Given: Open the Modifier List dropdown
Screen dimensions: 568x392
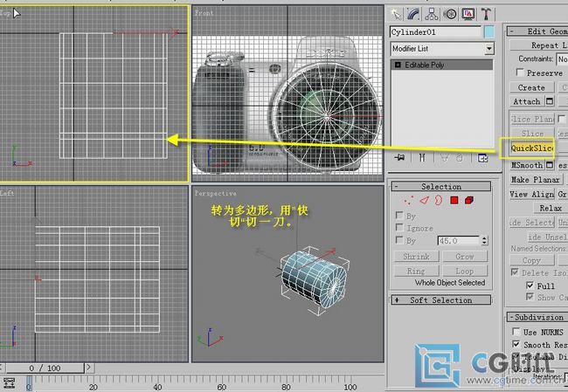Looking at the screenshot, I should (489, 49).
